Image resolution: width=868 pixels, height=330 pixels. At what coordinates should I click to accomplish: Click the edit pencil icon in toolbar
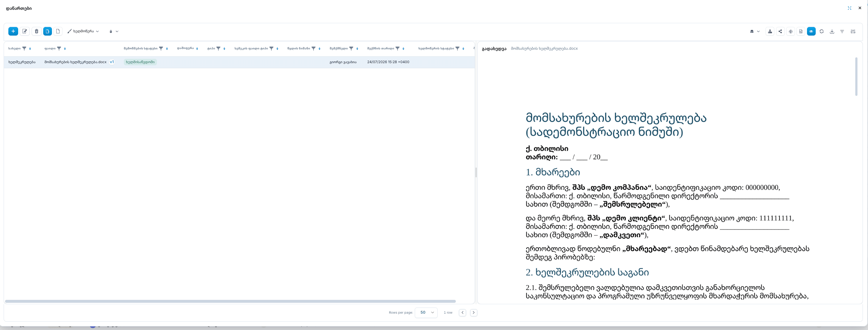[x=25, y=31]
